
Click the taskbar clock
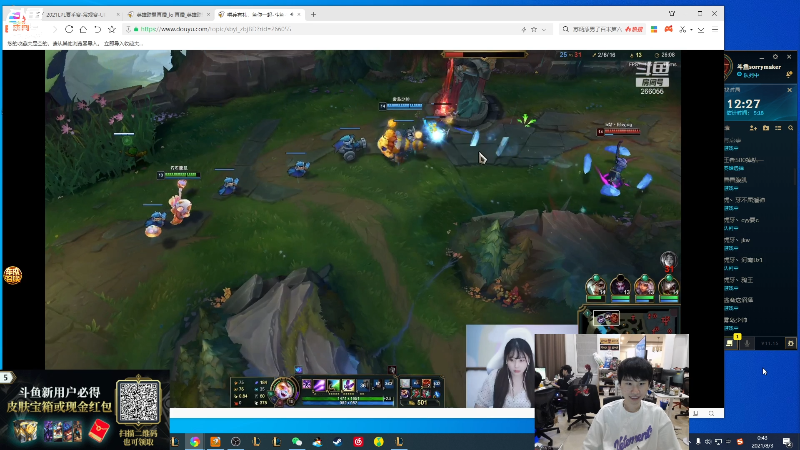[x=762, y=441]
